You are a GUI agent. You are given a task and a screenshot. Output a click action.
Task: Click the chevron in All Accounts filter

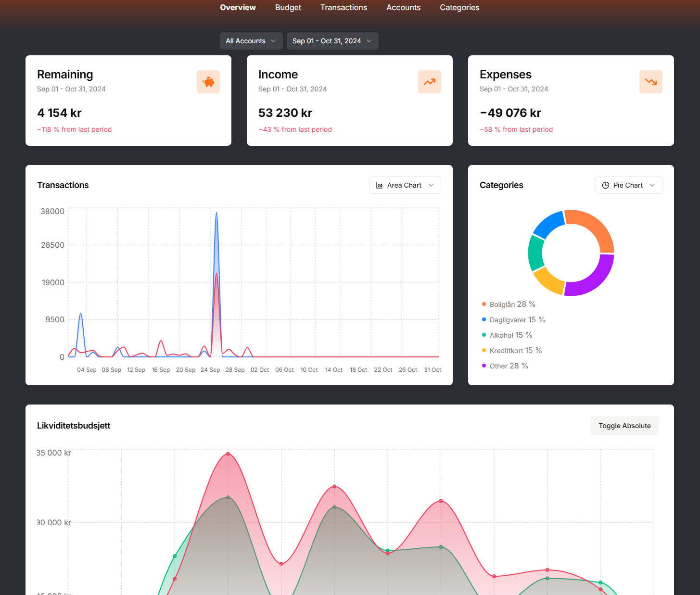point(273,41)
